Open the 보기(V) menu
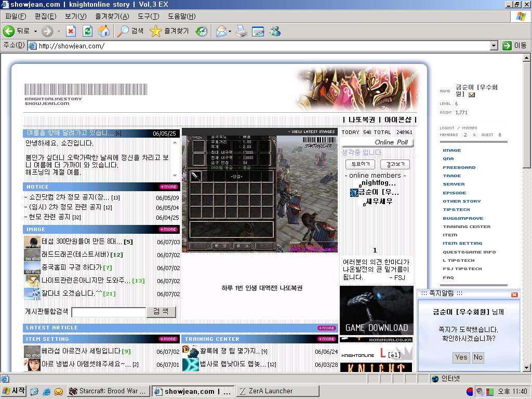 [76, 16]
